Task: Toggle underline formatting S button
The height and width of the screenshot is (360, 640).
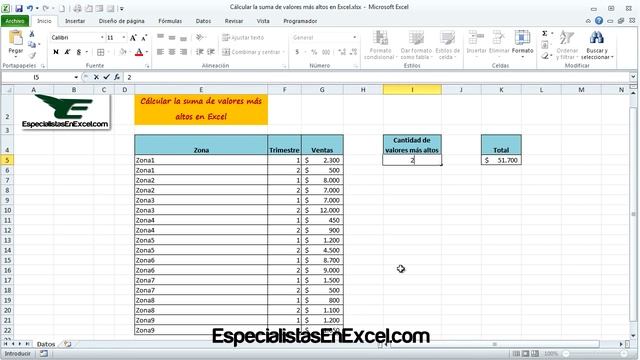Action: coord(79,52)
